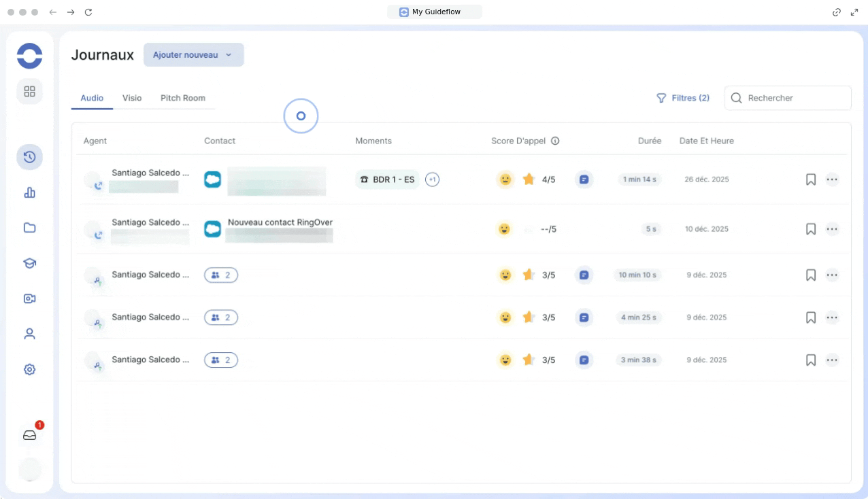Open Filtres (2) filter options
The width and height of the screenshot is (868, 499).
click(x=682, y=98)
